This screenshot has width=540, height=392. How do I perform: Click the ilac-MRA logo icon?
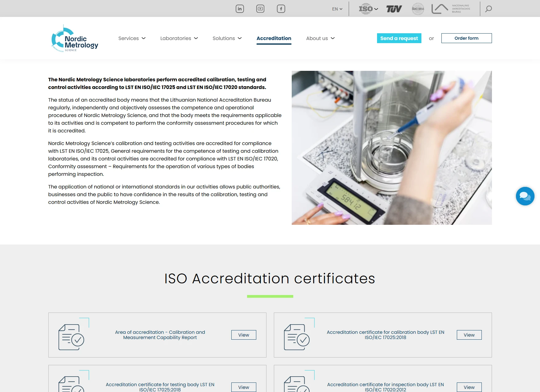418,9
